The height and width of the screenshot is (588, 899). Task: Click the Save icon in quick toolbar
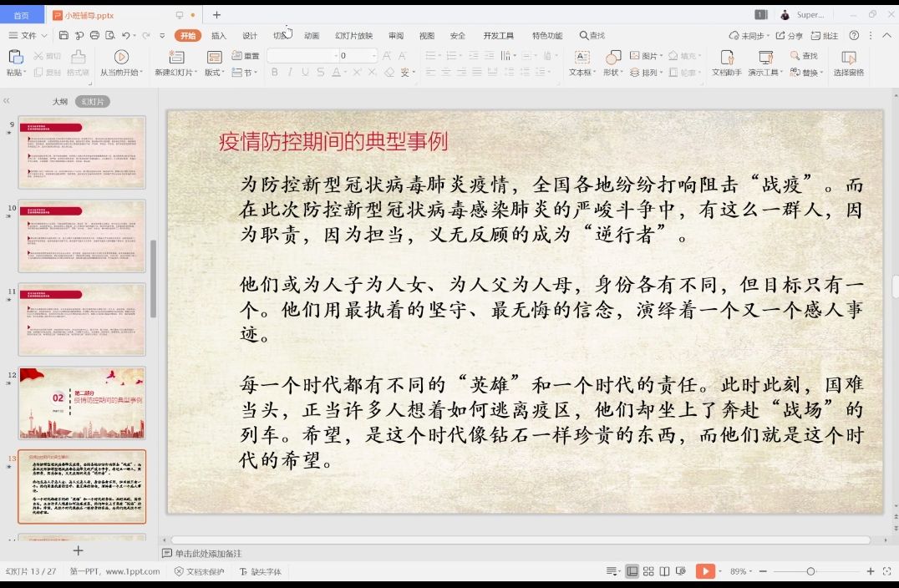(x=63, y=36)
